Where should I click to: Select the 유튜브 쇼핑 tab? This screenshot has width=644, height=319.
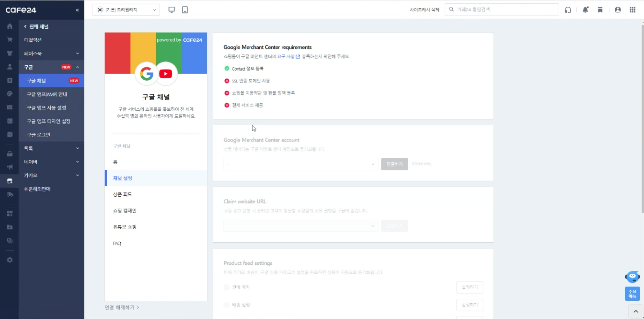click(156, 226)
